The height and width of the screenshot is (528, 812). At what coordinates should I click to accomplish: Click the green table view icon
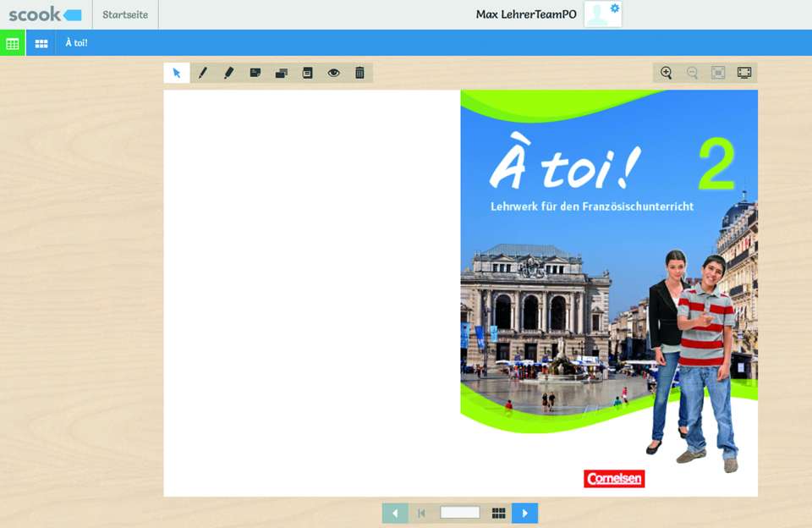[13, 43]
